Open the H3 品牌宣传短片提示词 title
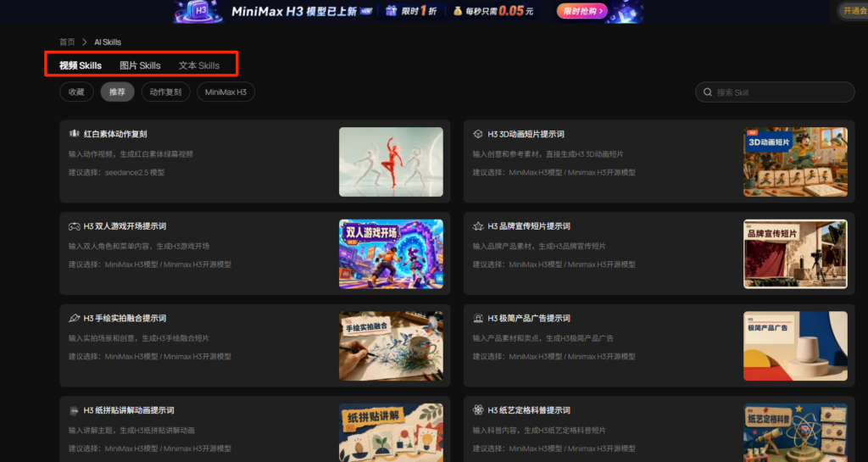868x462 pixels. click(x=529, y=226)
